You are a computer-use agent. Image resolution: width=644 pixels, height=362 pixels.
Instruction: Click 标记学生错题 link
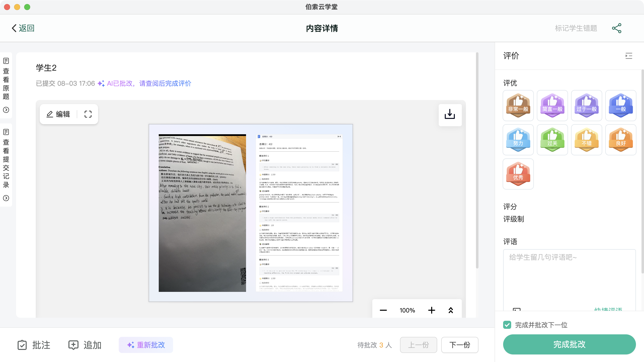coord(576,28)
